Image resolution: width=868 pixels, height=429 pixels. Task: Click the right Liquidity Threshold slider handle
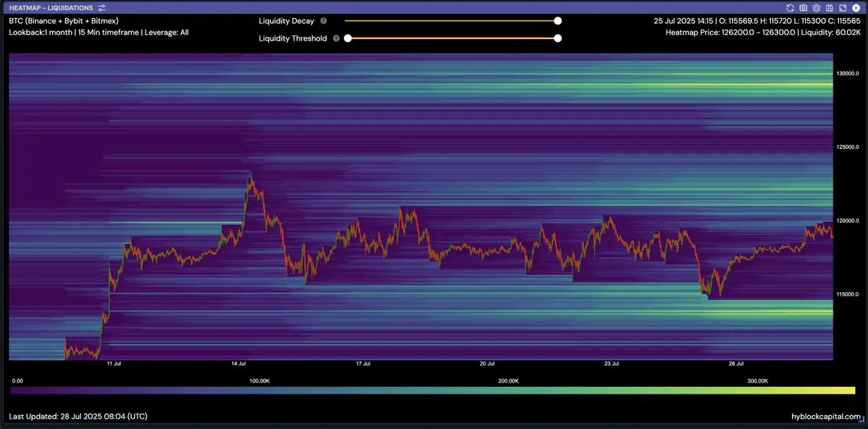point(558,38)
